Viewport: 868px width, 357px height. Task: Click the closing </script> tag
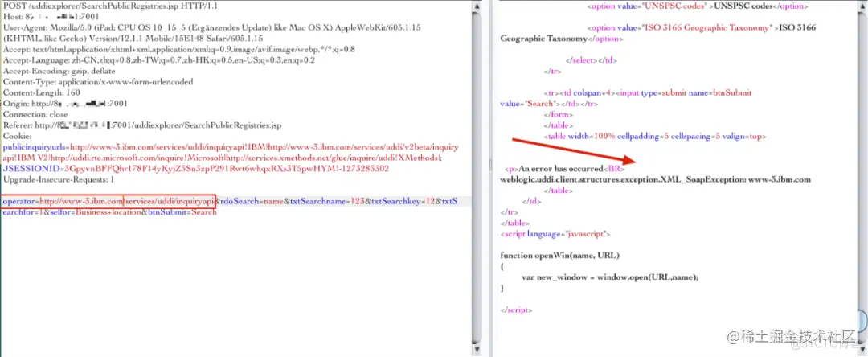tap(517, 310)
